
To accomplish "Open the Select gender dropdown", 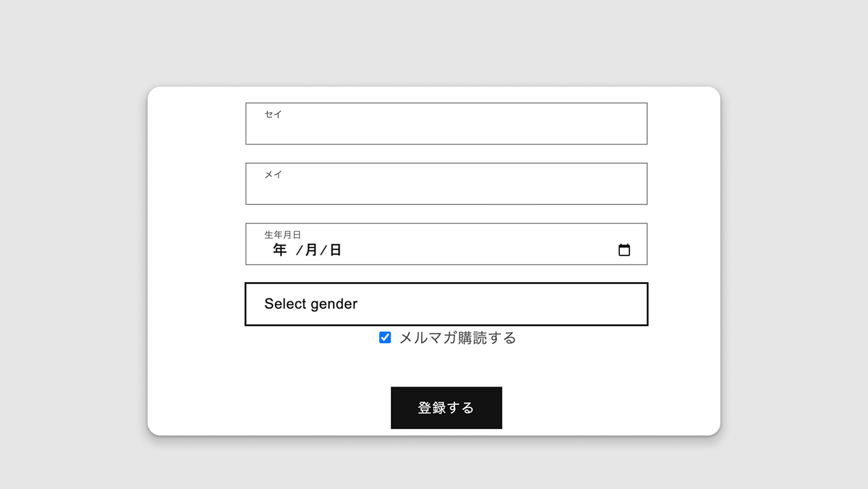I will tap(446, 304).
